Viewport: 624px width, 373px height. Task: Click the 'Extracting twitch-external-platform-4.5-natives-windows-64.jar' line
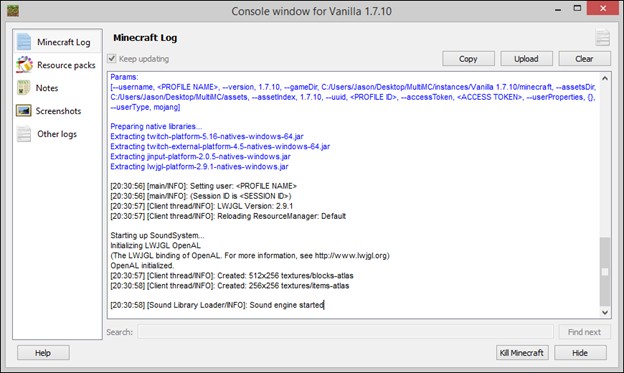pyautogui.click(x=220, y=146)
